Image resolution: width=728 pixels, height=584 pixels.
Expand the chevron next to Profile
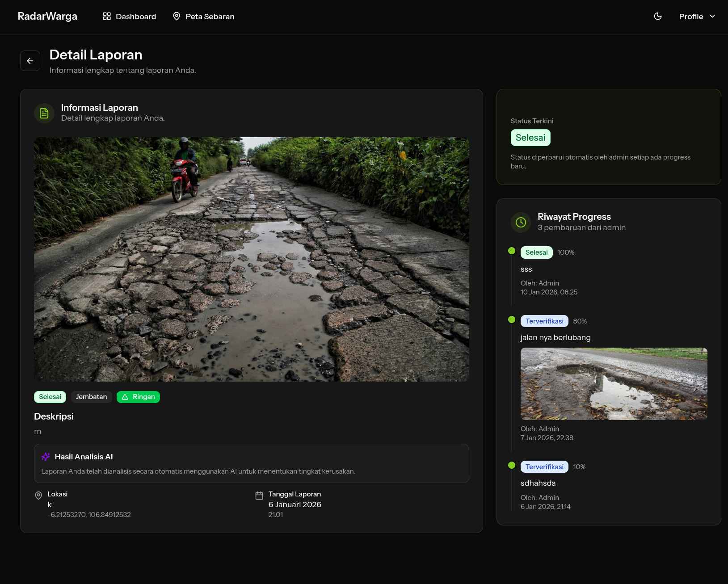(x=712, y=16)
